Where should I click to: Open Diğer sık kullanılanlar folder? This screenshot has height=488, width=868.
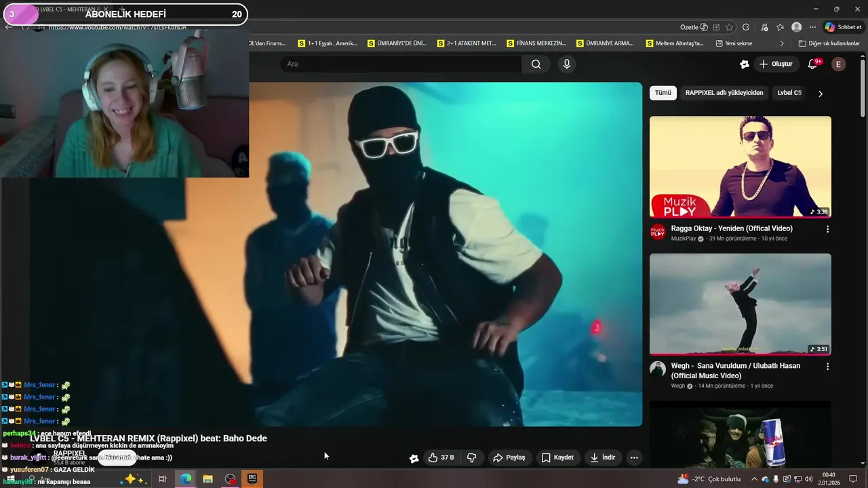[829, 43]
